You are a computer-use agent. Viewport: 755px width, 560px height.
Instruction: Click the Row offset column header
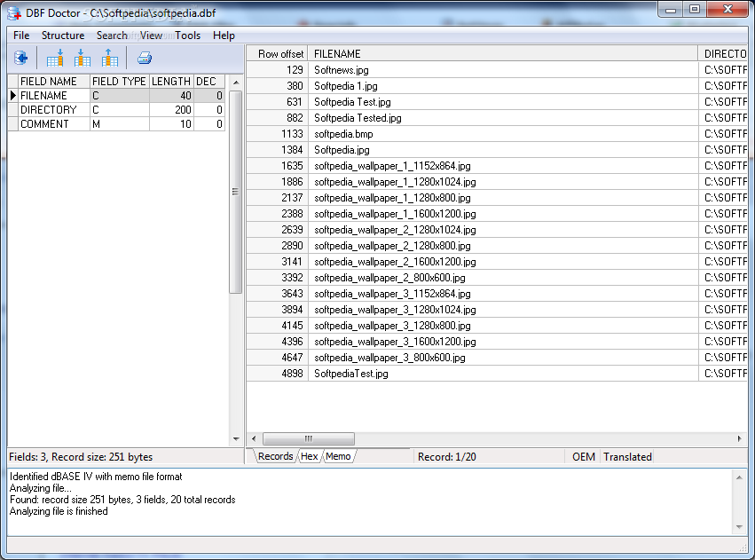[x=278, y=54]
